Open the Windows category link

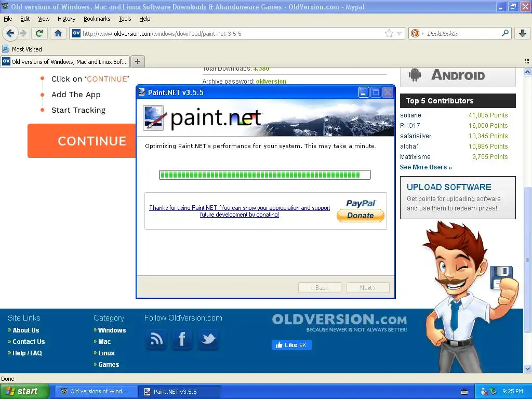[x=112, y=330]
